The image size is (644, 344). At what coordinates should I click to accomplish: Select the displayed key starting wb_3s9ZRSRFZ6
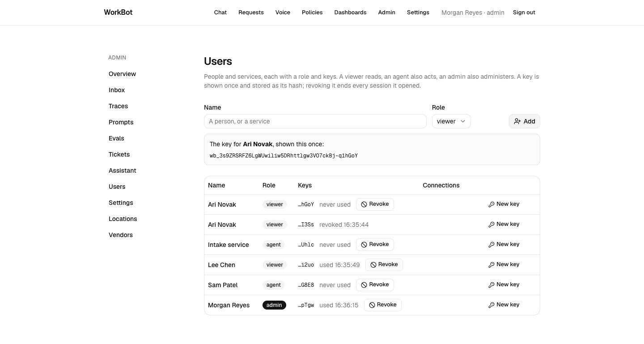click(284, 156)
